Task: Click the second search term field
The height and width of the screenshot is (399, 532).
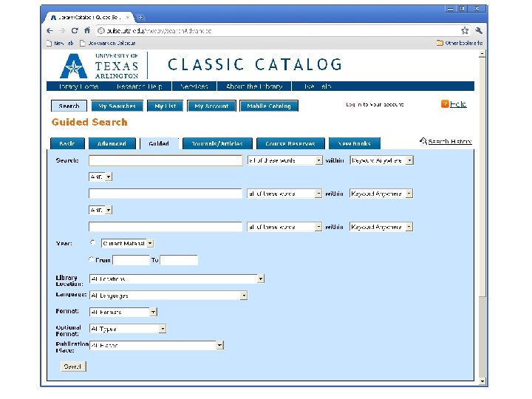Action: tap(166, 194)
